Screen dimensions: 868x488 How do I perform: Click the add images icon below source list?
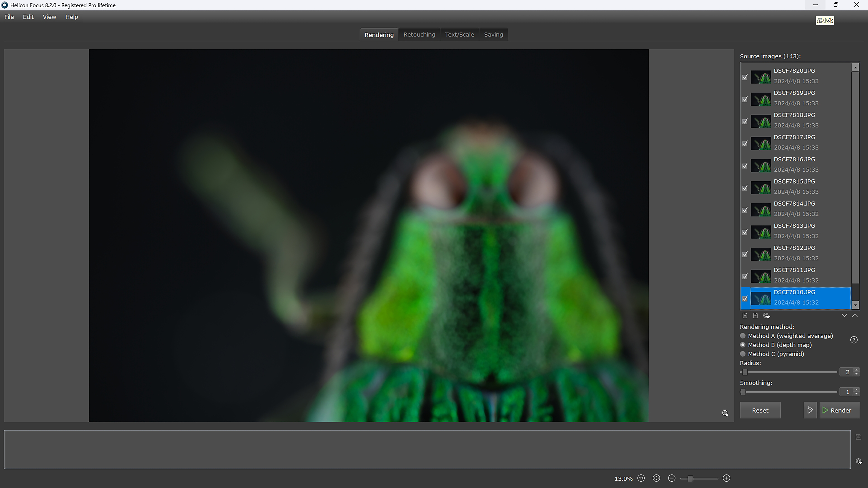(745, 316)
